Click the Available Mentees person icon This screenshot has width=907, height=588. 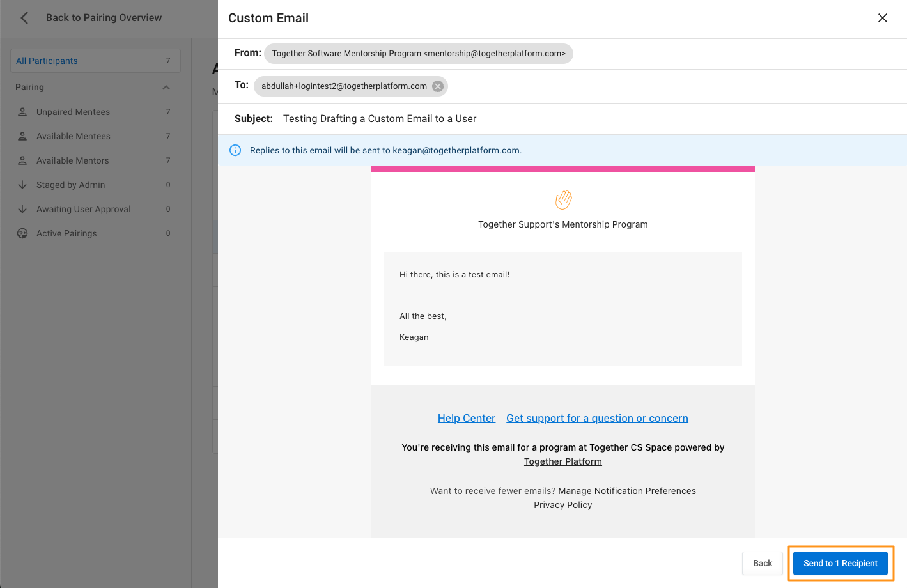point(22,136)
